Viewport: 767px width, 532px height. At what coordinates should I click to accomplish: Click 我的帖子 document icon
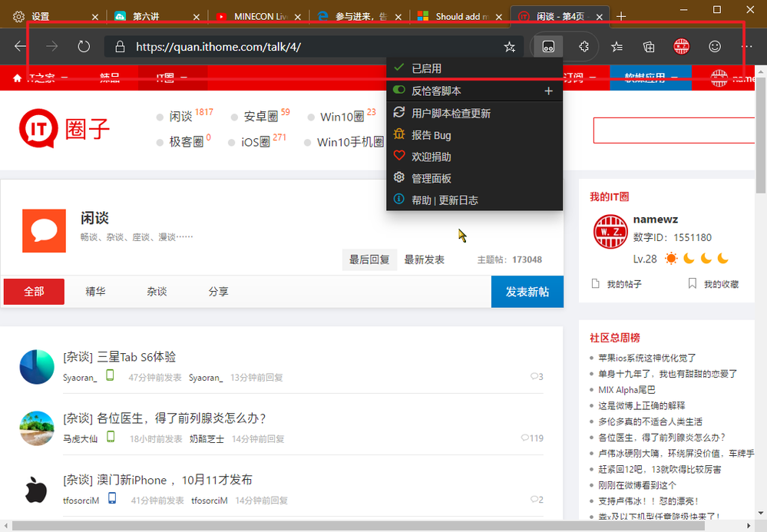(x=595, y=283)
